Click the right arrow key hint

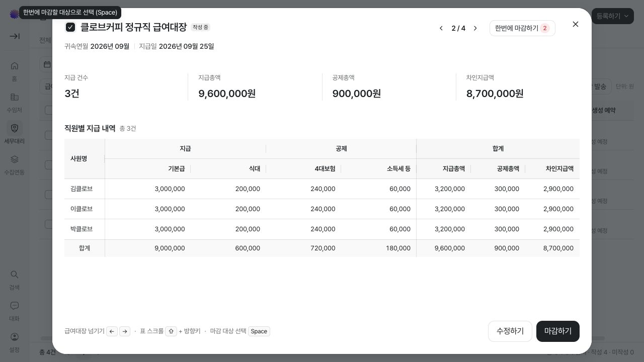tap(125, 331)
